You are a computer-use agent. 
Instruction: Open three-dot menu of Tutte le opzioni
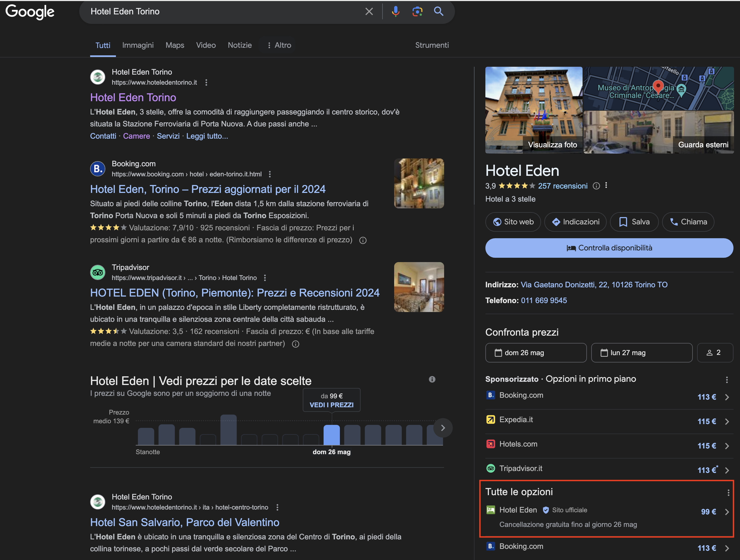(728, 493)
